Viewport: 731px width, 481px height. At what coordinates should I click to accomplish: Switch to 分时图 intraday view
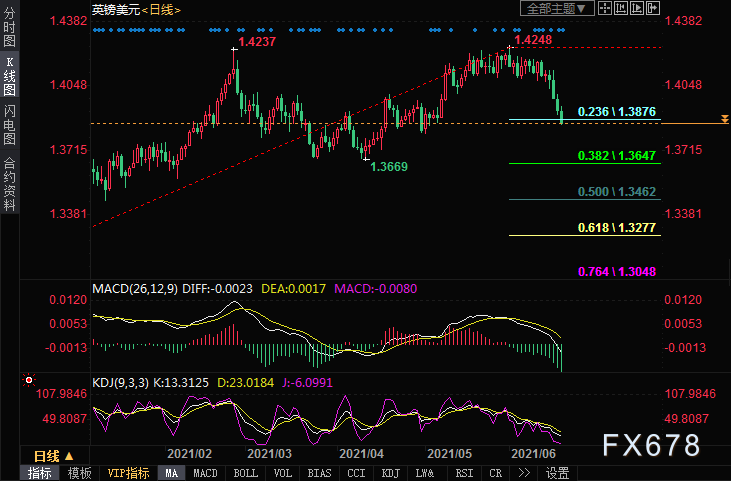click(9, 27)
